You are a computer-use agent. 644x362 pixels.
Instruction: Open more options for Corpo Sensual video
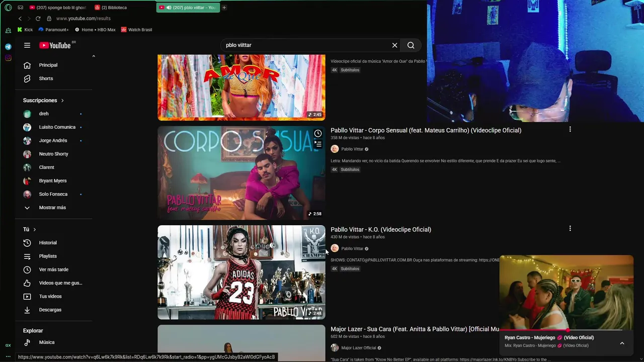pyautogui.click(x=570, y=129)
